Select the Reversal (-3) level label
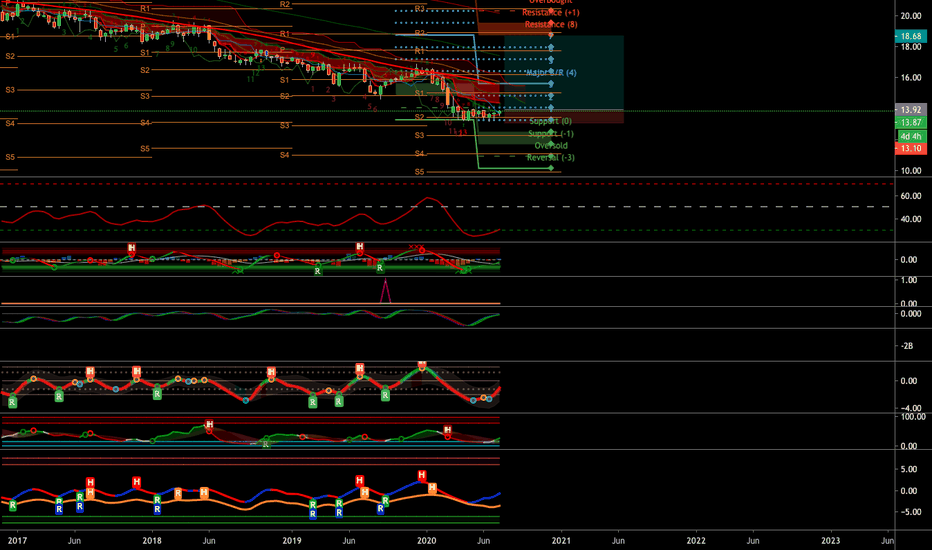This screenshot has height=550, width=932. click(551, 158)
